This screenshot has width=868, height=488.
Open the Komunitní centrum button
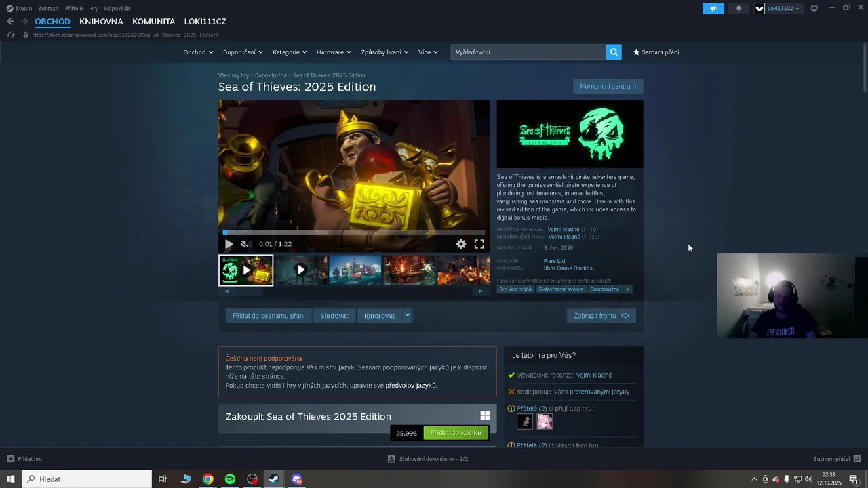608,86
